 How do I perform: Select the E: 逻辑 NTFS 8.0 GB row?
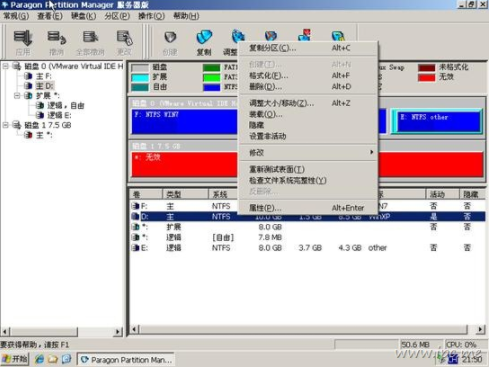(308, 248)
